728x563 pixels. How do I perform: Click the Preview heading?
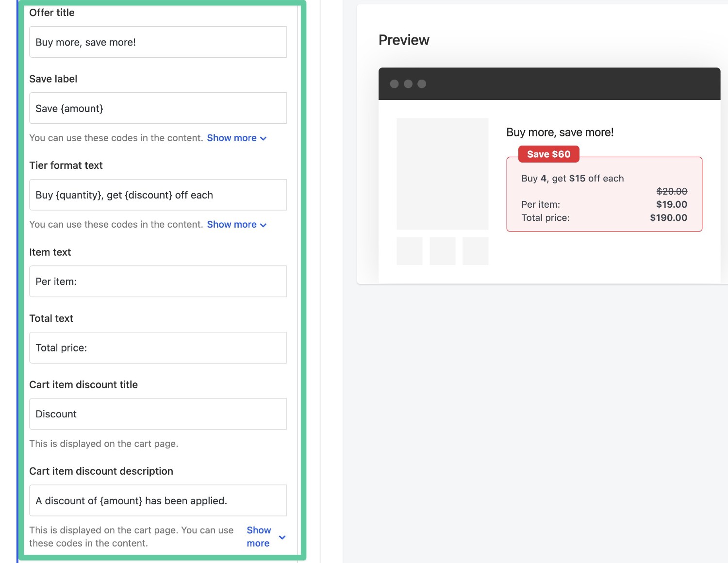pyautogui.click(x=404, y=40)
